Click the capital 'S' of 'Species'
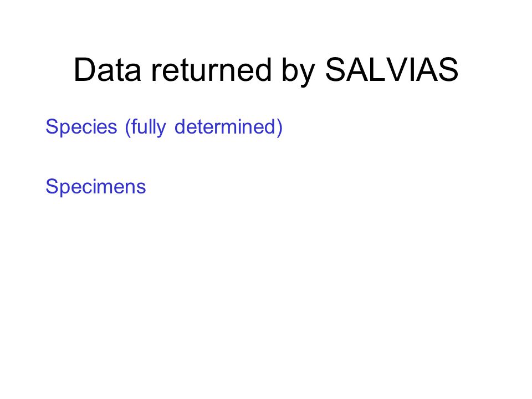Viewport: 532px width, 399px height. click(x=53, y=126)
